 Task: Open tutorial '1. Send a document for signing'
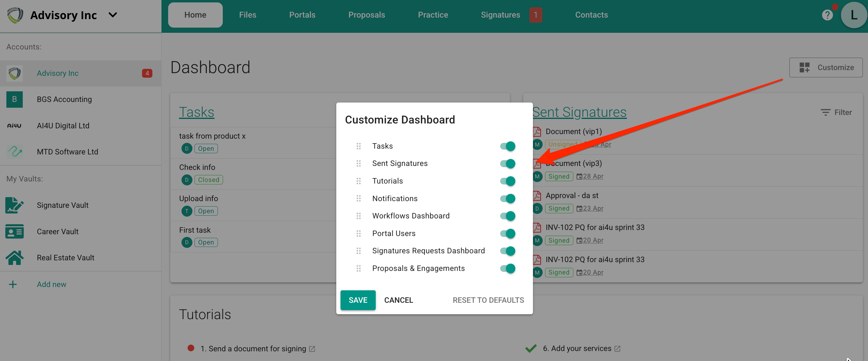click(253, 349)
